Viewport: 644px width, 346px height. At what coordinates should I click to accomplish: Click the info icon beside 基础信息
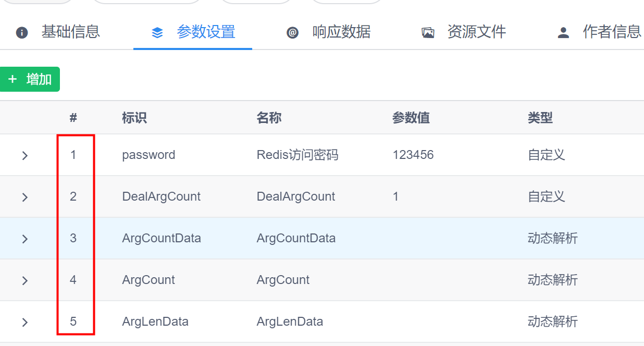(22, 33)
